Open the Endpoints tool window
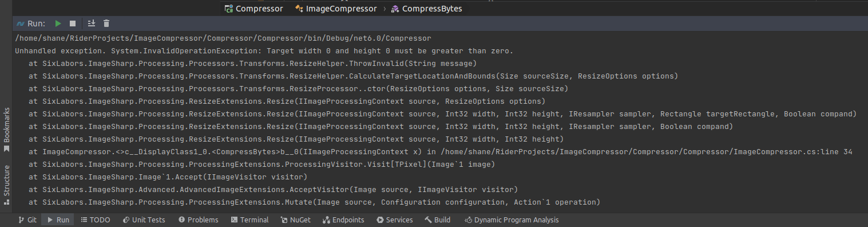 coord(343,220)
